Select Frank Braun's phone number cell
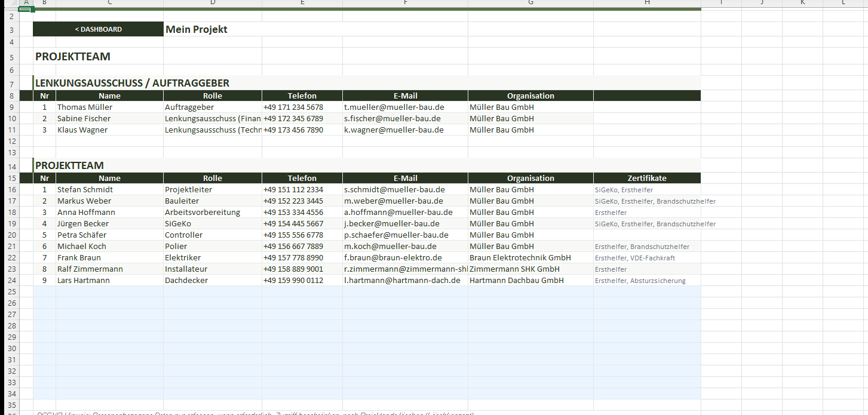The image size is (868, 415). [x=293, y=258]
